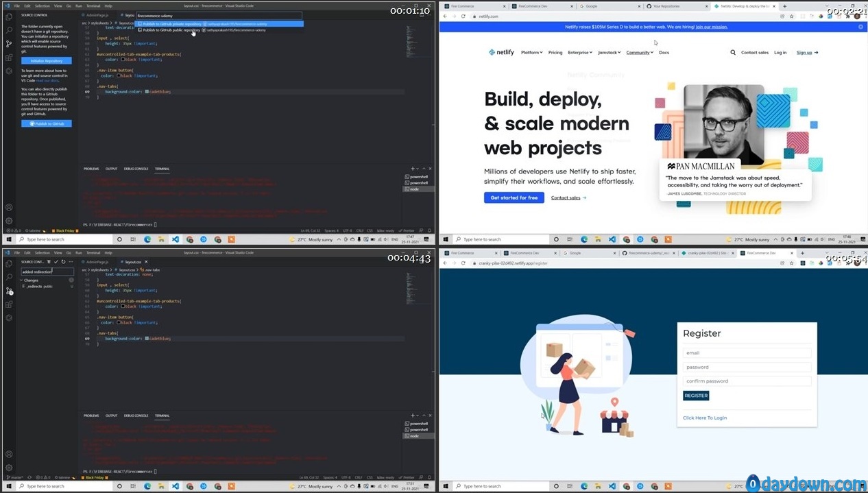Image resolution: width=868 pixels, height=493 pixels.
Task: Switch to OUTPUT tab in the Publish frame
Action: [111, 169]
